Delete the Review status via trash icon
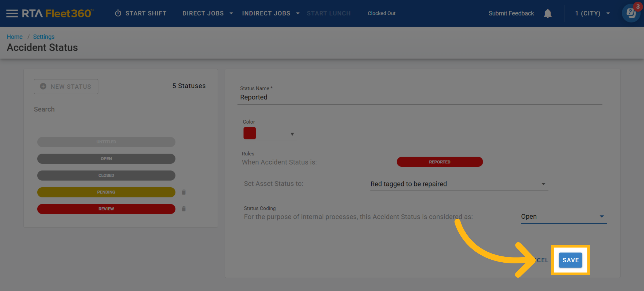The width and height of the screenshot is (644, 291). (x=184, y=209)
